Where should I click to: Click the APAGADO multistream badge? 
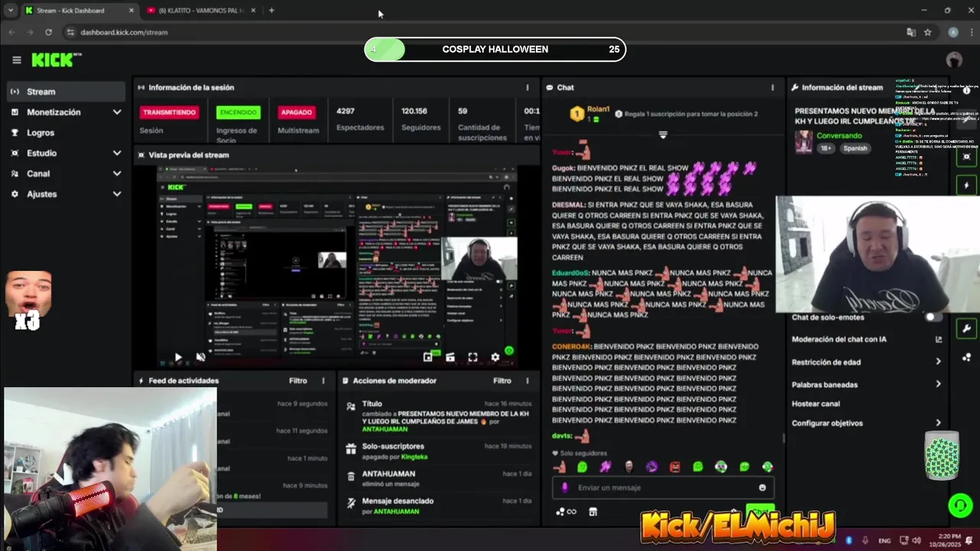tap(296, 112)
